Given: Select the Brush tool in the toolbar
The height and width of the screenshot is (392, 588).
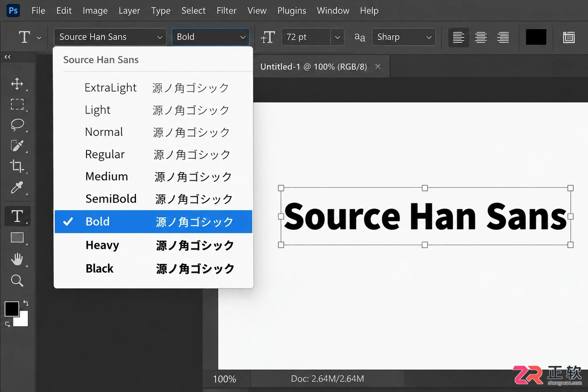Looking at the screenshot, I should coord(17,145).
